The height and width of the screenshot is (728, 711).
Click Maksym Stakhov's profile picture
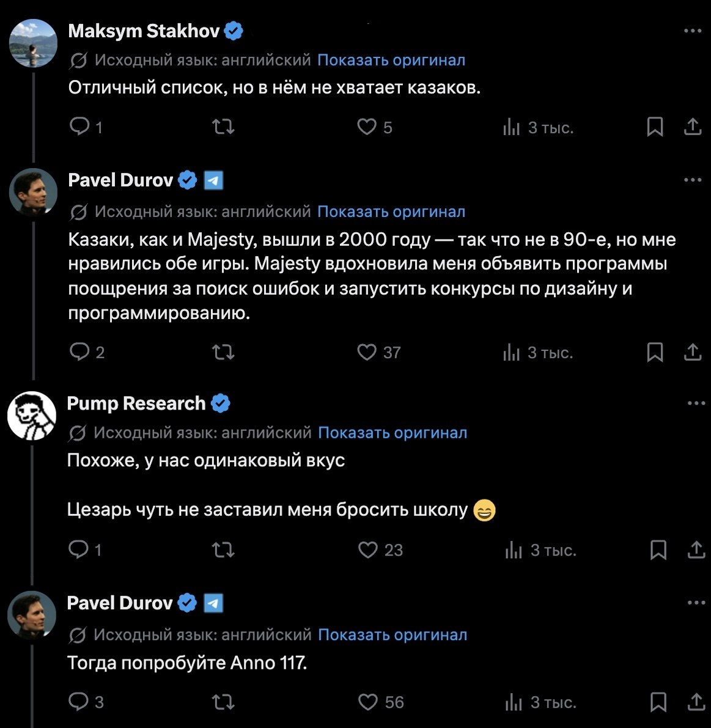click(33, 43)
